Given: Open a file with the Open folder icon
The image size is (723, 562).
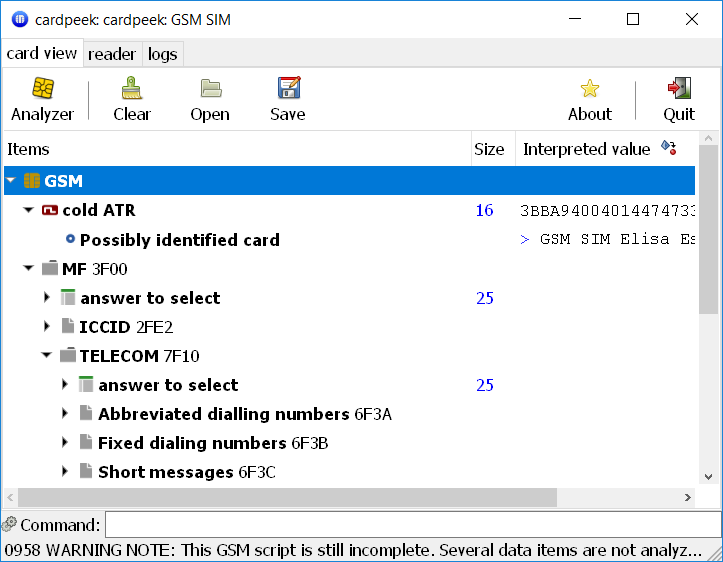Looking at the screenshot, I should click(210, 89).
